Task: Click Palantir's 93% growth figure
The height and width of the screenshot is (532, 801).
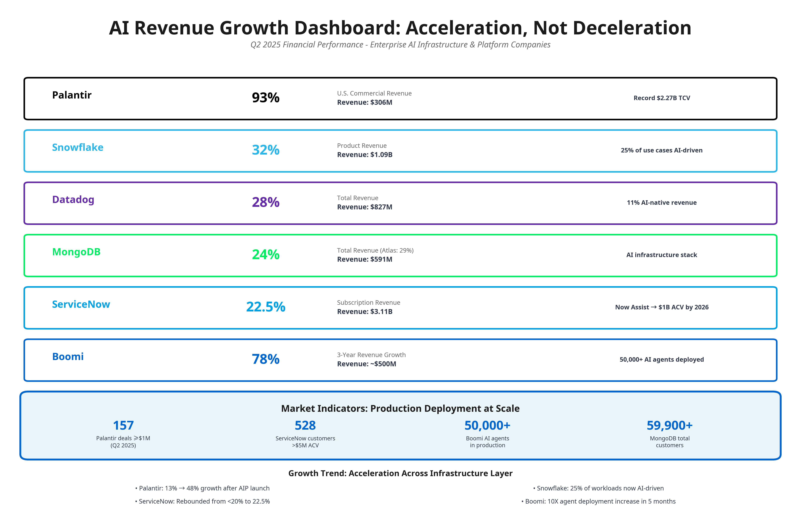Action: (266, 98)
